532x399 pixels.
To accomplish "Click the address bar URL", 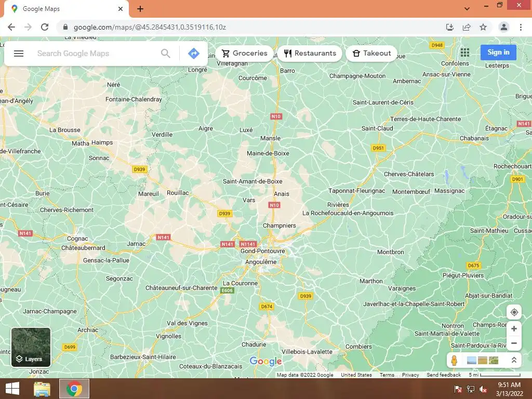I will tap(150, 27).
